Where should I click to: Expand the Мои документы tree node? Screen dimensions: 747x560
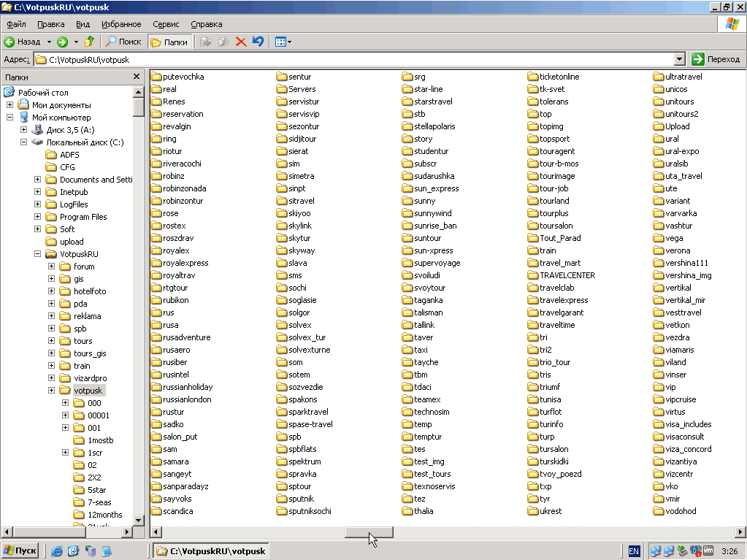[x=9, y=104]
